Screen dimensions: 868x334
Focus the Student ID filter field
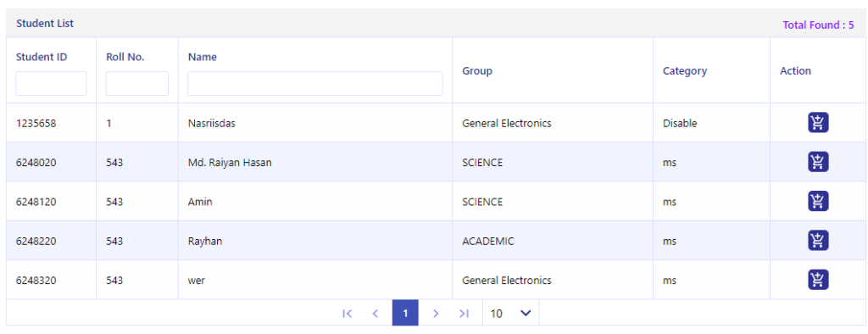(x=51, y=84)
